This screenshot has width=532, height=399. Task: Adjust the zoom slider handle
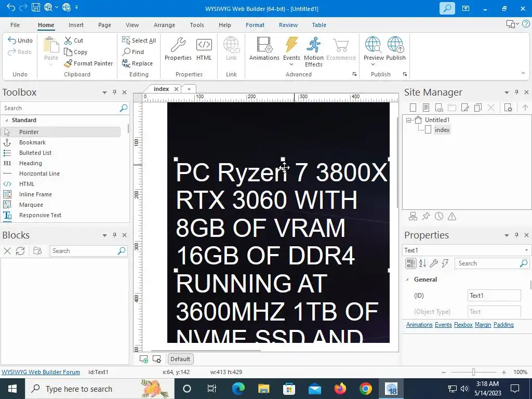tap(474, 372)
